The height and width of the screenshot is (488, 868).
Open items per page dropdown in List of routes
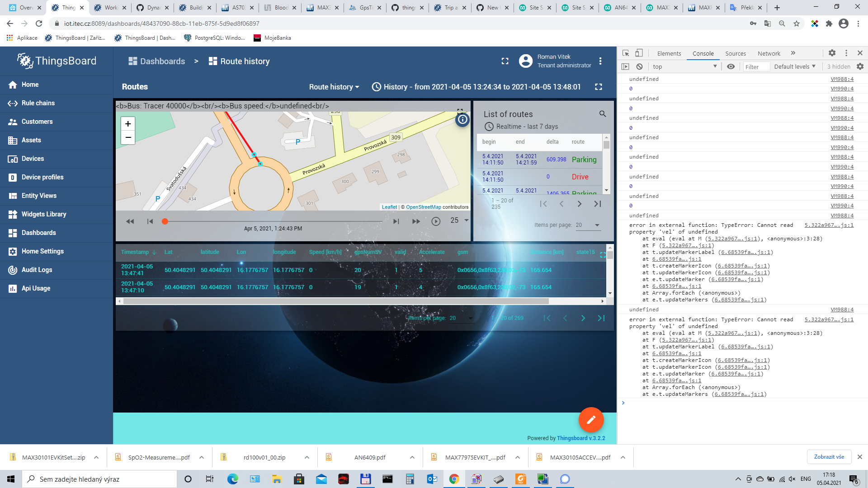588,225
